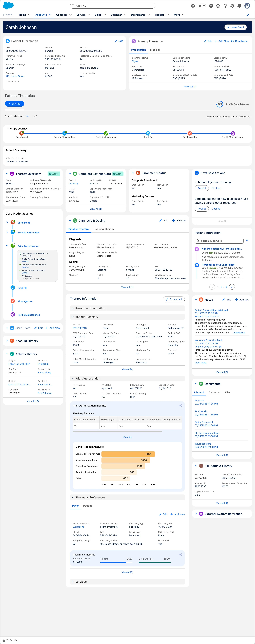Screen dimensions: 255x644
Task: Open the Dashboards nav item
Action: click(138, 15)
